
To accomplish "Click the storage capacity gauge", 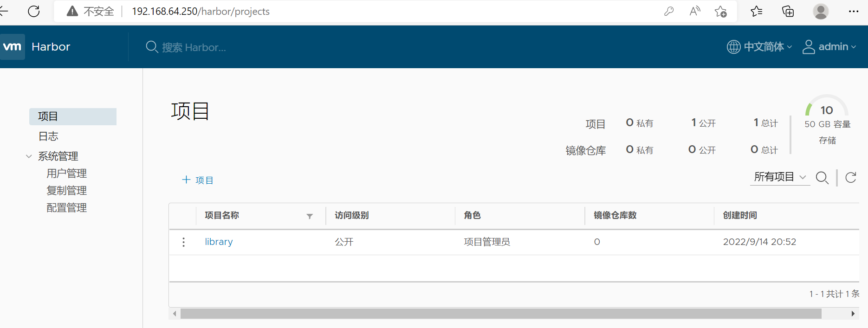I will 827,106.
